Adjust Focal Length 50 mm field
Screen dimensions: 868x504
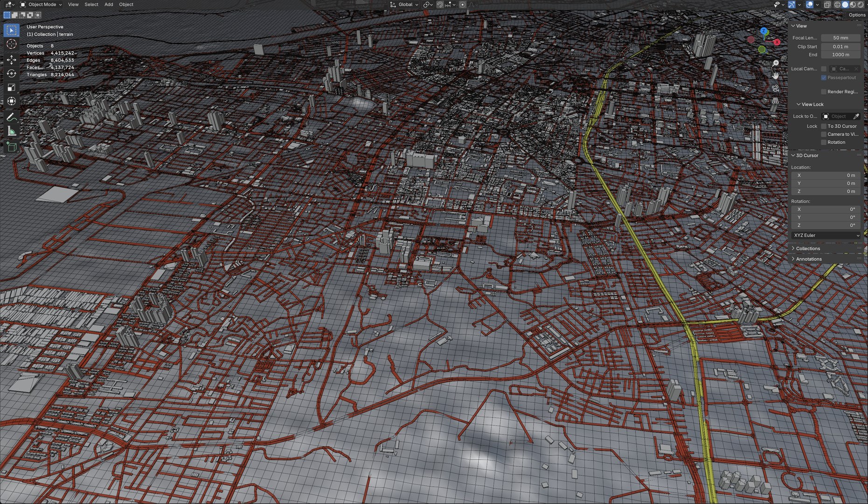coord(840,38)
